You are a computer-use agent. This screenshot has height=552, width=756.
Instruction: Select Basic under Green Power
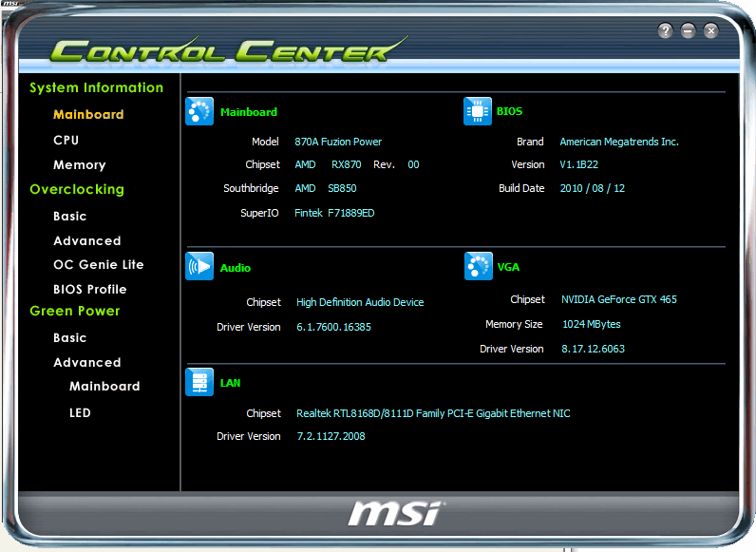click(x=70, y=338)
